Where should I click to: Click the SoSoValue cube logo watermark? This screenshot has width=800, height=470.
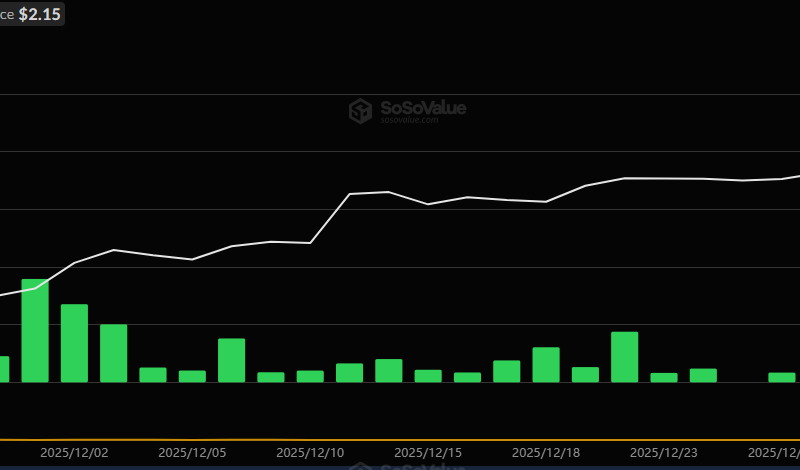[x=360, y=110]
